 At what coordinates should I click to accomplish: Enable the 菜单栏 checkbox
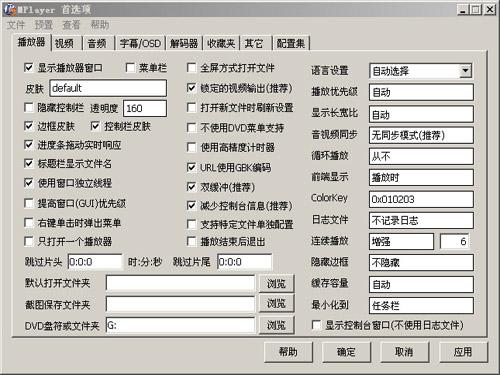pyautogui.click(x=130, y=68)
